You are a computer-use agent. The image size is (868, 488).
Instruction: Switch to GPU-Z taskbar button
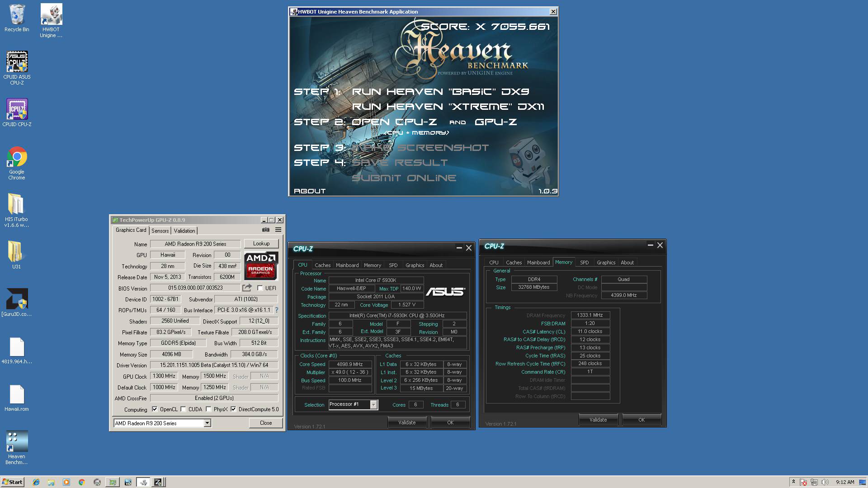[x=113, y=482]
